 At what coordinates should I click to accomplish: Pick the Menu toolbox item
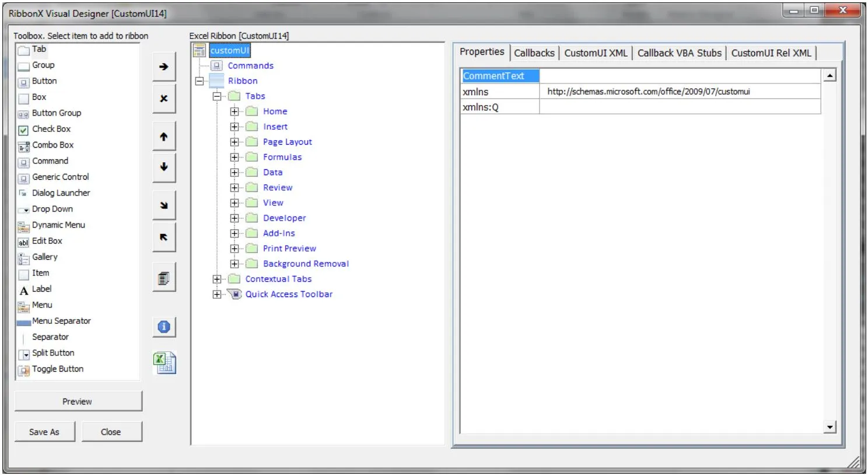pyautogui.click(x=42, y=305)
